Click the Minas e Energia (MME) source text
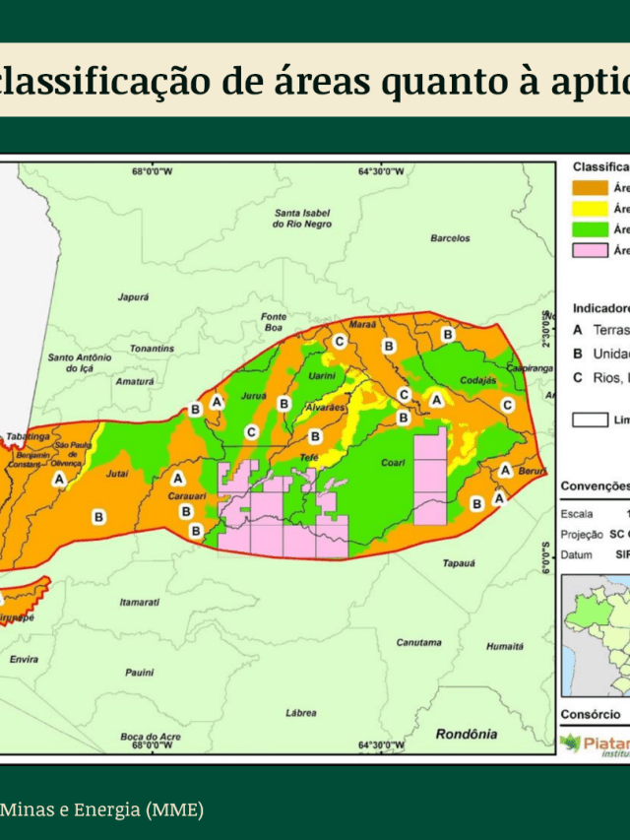Viewport: 630px width, 840px height. tap(101, 809)
